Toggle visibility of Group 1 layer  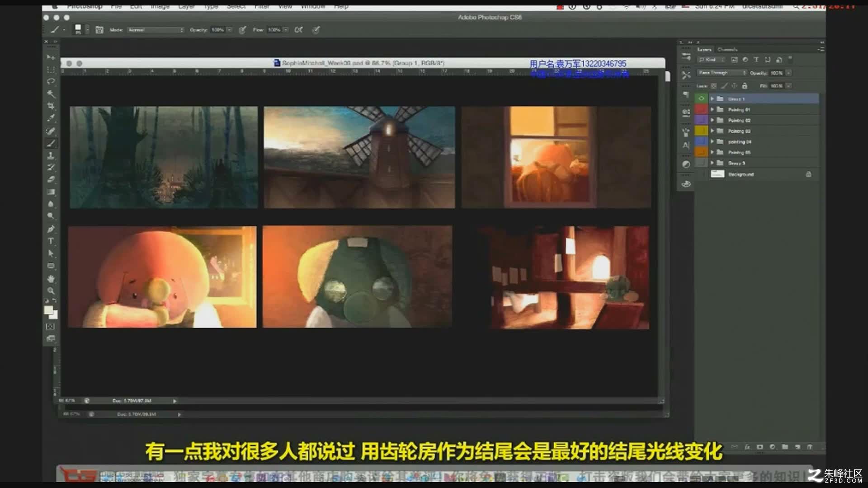tap(701, 99)
